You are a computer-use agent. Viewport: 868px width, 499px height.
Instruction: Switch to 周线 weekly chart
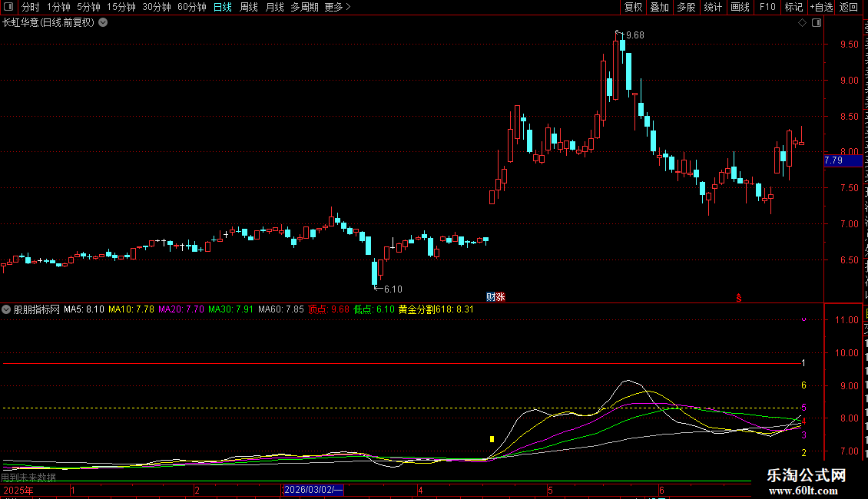click(x=249, y=7)
